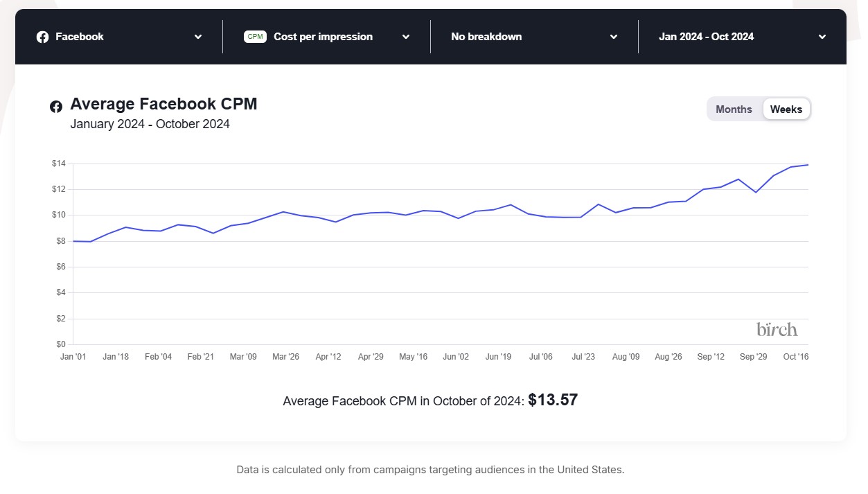Click the line's final point at Oct '16
868x494 pixels.
click(808, 165)
